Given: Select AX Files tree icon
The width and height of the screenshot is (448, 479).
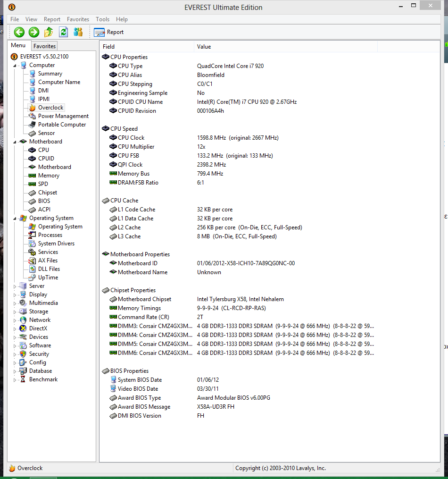Looking at the screenshot, I should [x=32, y=261].
